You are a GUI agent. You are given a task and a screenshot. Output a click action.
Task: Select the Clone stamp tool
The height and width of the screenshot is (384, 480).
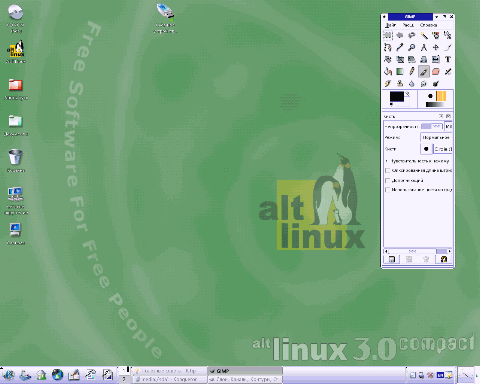(x=400, y=83)
